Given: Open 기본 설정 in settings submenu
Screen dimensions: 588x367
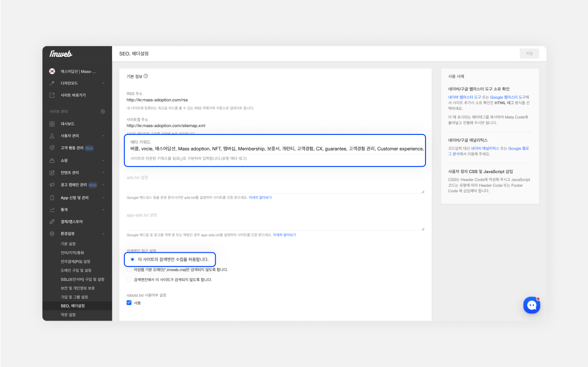Looking at the screenshot, I should pyautogui.click(x=68, y=244).
